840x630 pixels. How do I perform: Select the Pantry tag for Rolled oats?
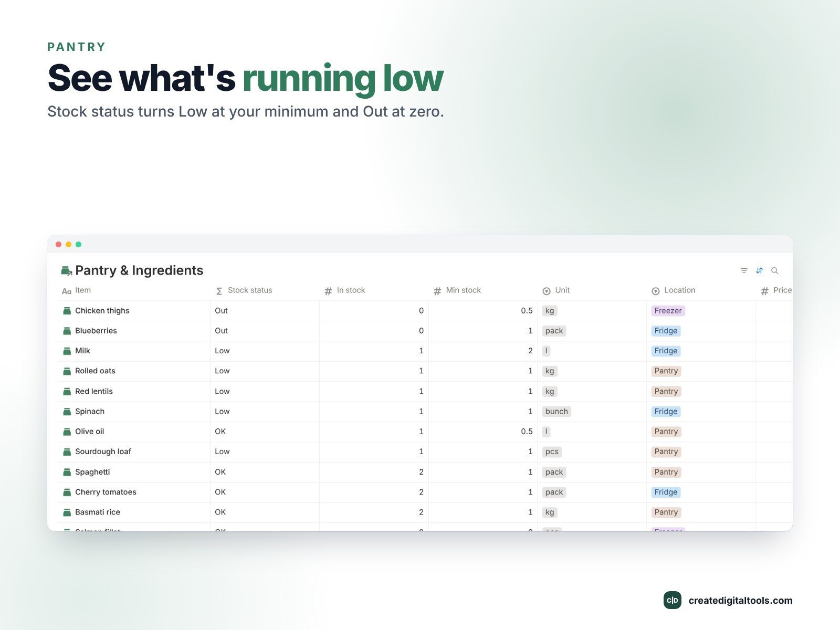[x=666, y=371]
